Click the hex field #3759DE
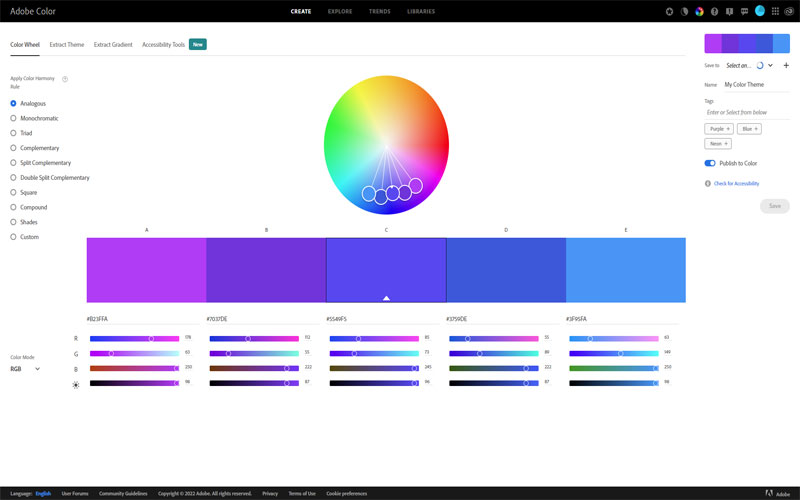Screen dimensions: 800x500 coord(503,319)
